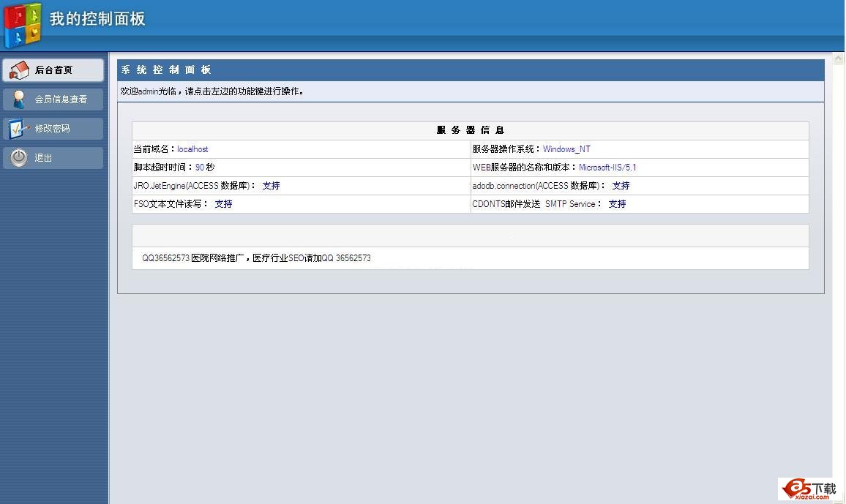
Task: Click the 脚本超时时间 label
Action: (x=163, y=167)
